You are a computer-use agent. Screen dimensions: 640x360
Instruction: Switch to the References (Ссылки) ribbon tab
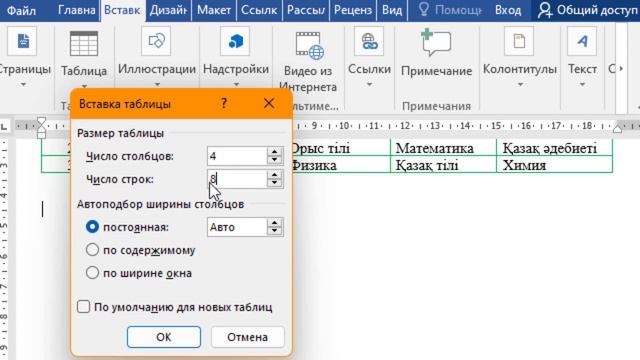259,10
